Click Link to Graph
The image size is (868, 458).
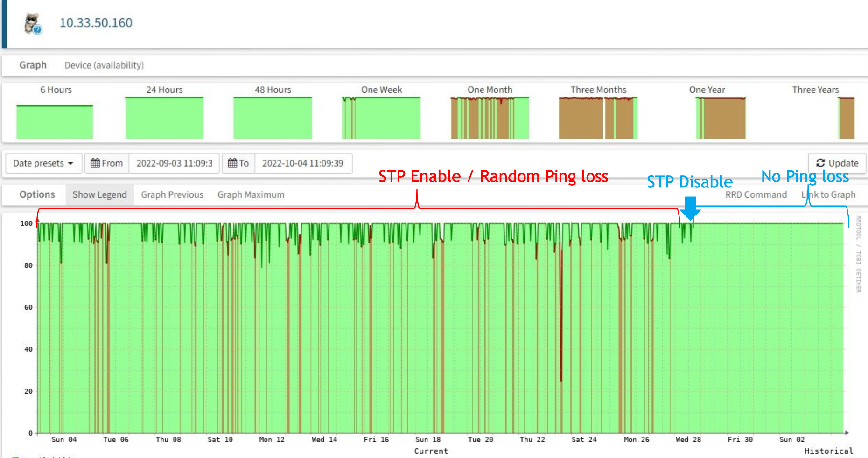click(x=828, y=194)
